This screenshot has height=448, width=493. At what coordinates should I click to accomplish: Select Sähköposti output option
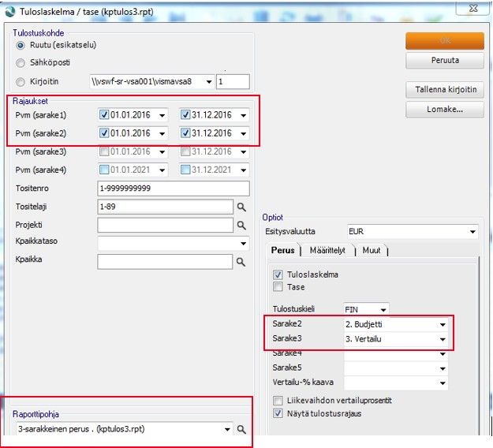pos(21,63)
